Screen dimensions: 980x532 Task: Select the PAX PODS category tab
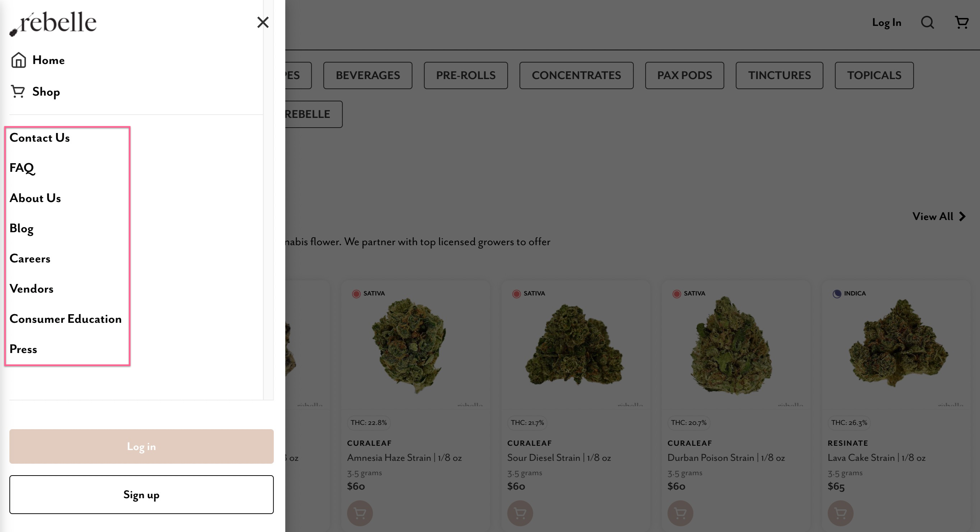(684, 75)
